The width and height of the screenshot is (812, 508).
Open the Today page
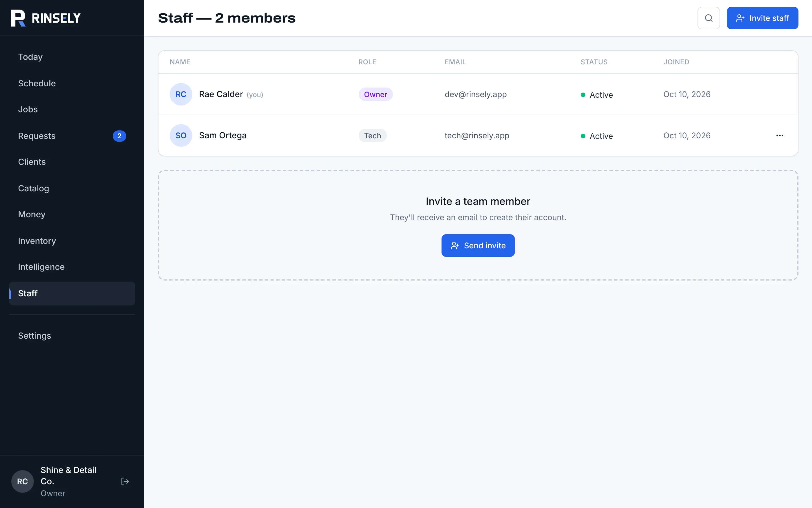point(72,57)
